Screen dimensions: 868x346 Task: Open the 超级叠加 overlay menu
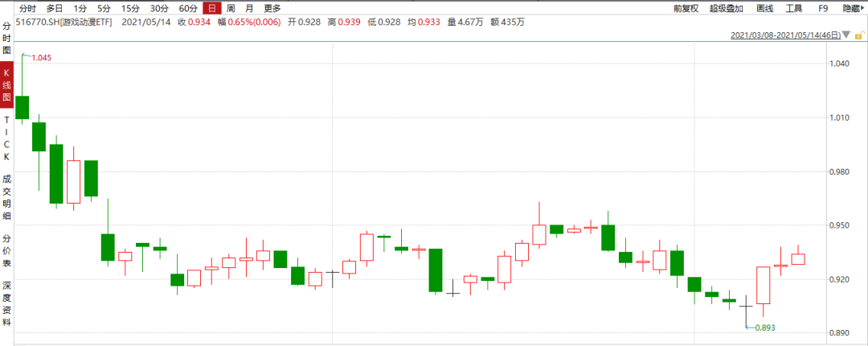(727, 8)
